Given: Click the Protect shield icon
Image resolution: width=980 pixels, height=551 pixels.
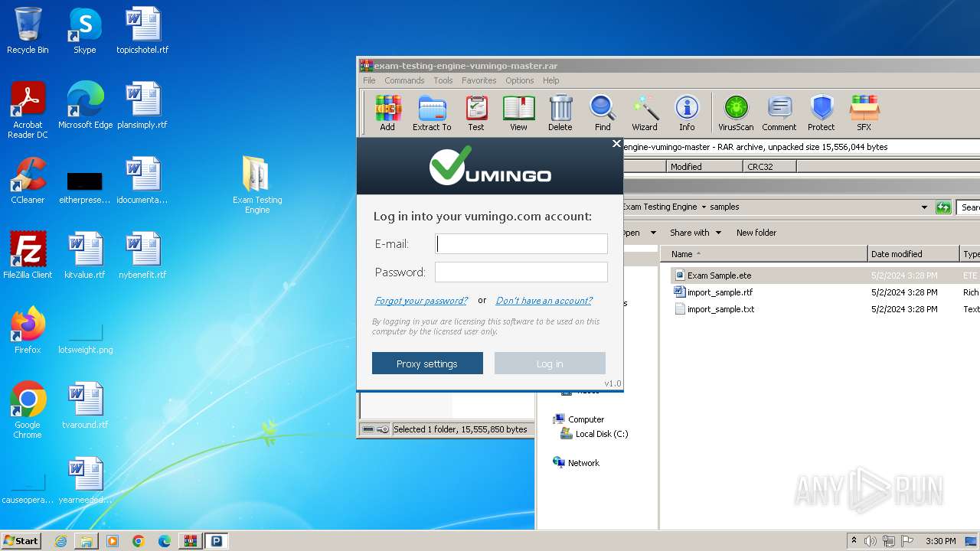Looking at the screenshot, I should pyautogui.click(x=822, y=113).
